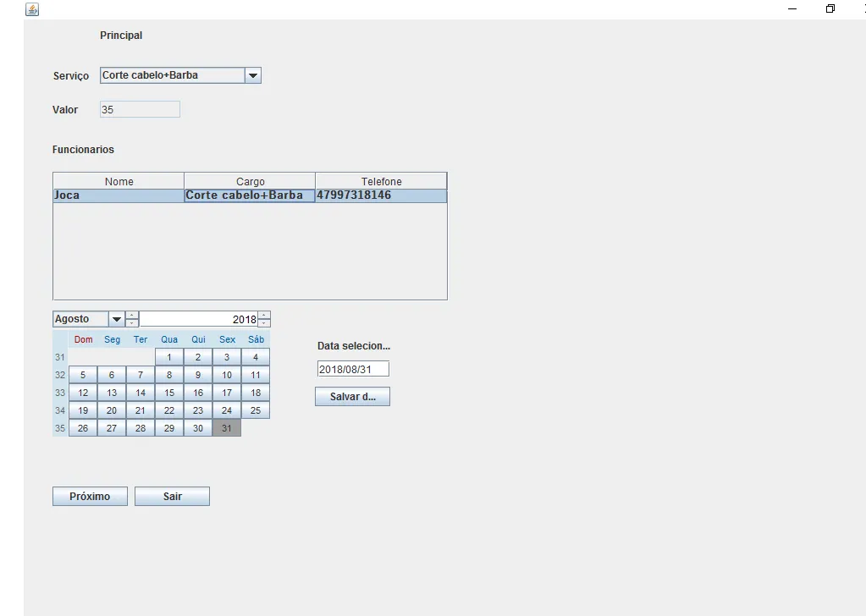Increase the year with the up spinner arrow

point(264,315)
